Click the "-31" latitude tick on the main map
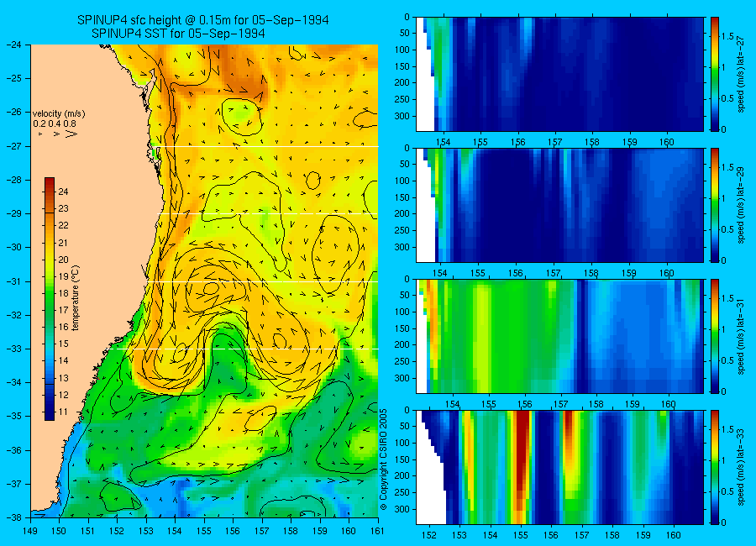Viewport: 756px width, 546px height. click(13, 281)
